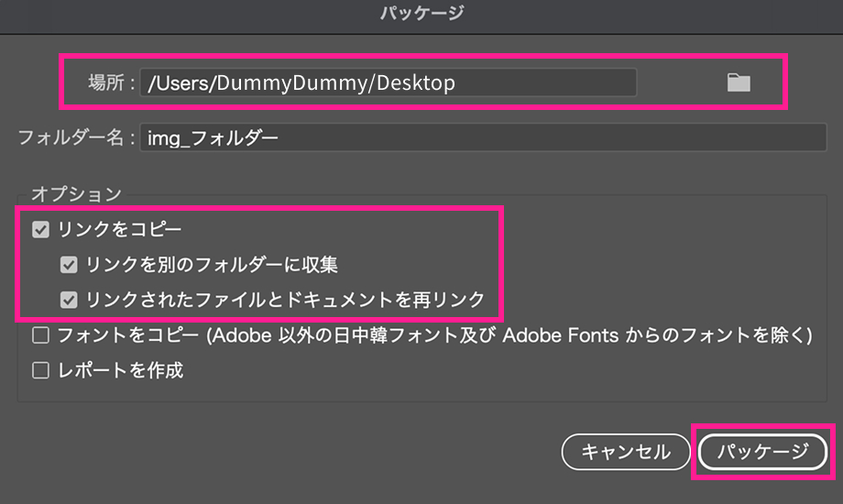Click the オプション group heading
843x504 pixels.
[76, 193]
